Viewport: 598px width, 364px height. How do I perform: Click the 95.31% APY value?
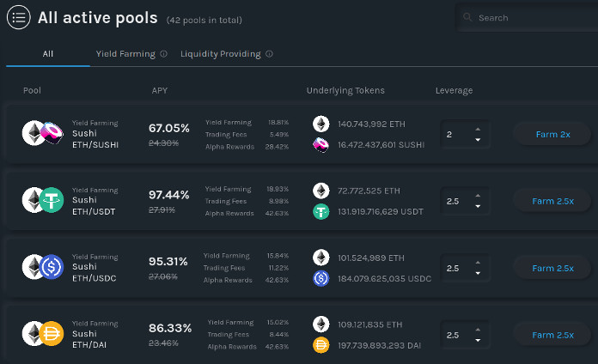coord(168,262)
